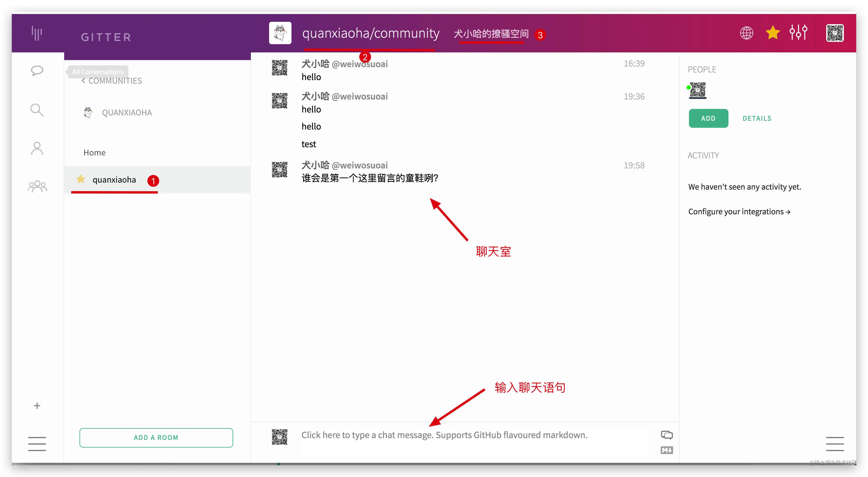The width and height of the screenshot is (868, 477).
Task: Click the avatar of the 19:58 message
Action: coord(280,169)
